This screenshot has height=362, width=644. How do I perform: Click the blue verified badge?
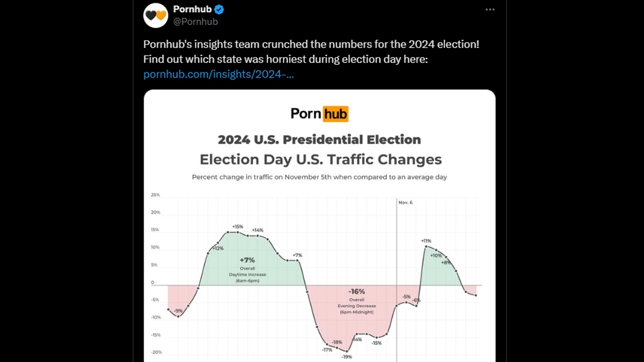tap(219, 10)
